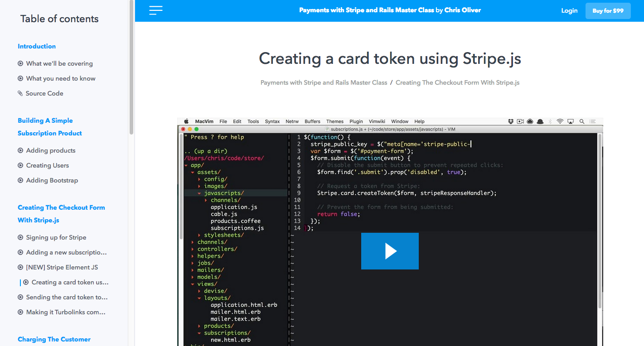Click play icon beside What you need to know
This screenshot has height=346, width=644.
click(x=20, y=78)
